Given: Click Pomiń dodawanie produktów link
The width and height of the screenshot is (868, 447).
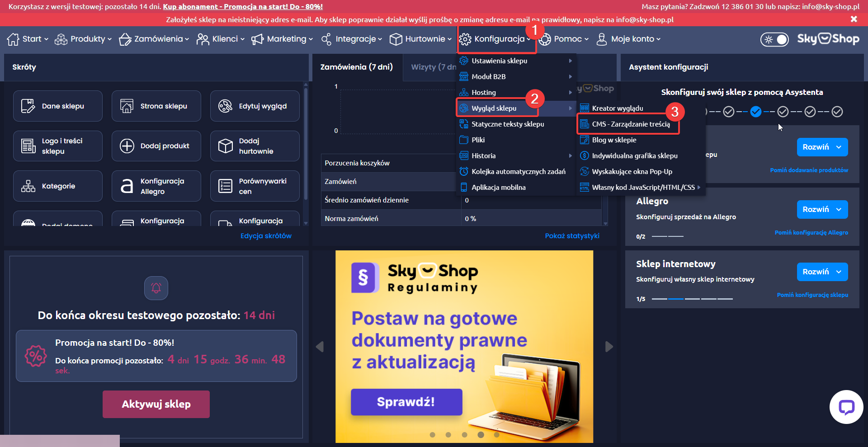Looking at the screenshot, I should click(x=809, y=170).
